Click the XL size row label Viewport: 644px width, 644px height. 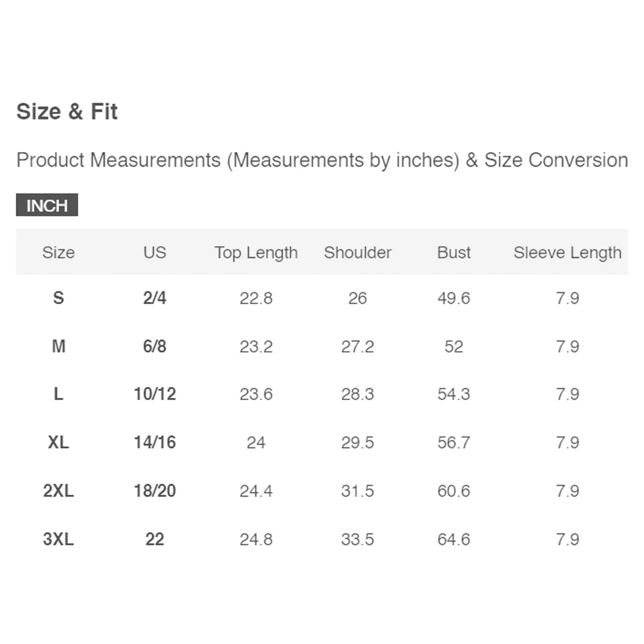click(x=58, y=442)
